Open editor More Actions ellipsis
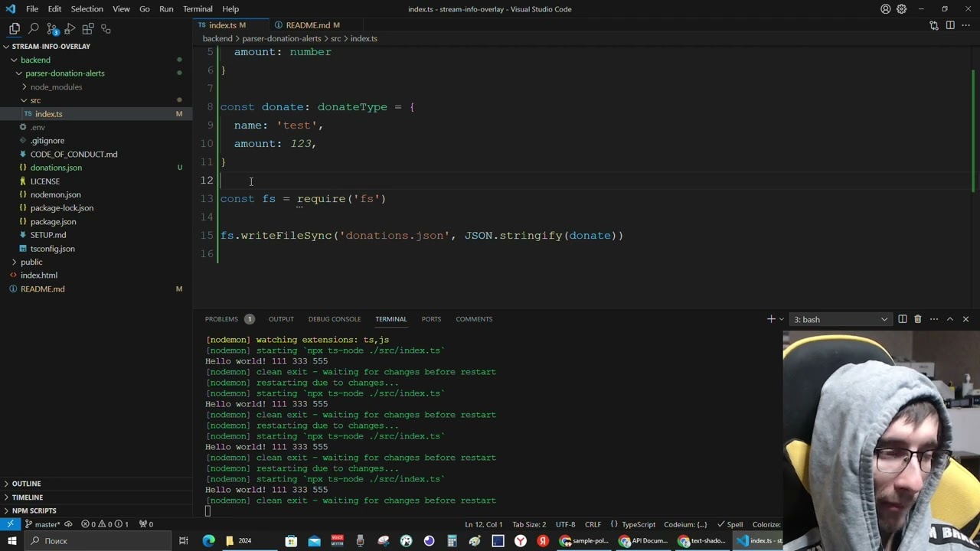Viewport: 980px width, 551px height. tap(965, 25)
